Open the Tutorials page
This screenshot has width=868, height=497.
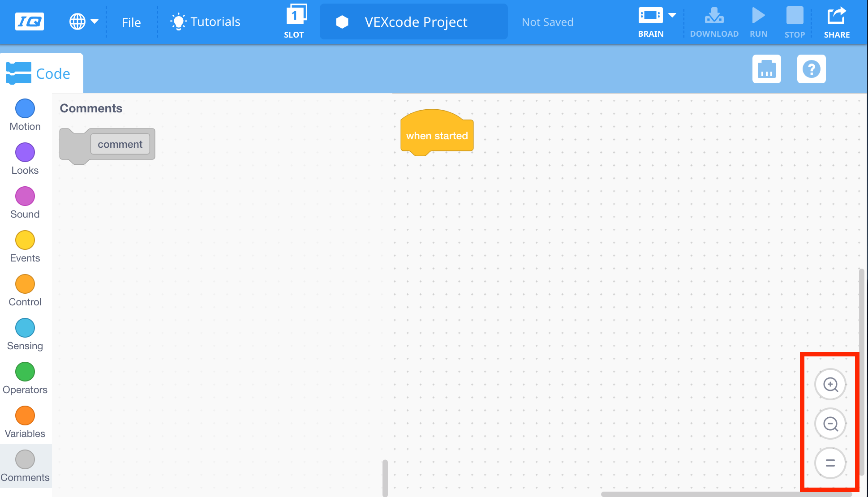pyautogui.click(x=205, y=21)
